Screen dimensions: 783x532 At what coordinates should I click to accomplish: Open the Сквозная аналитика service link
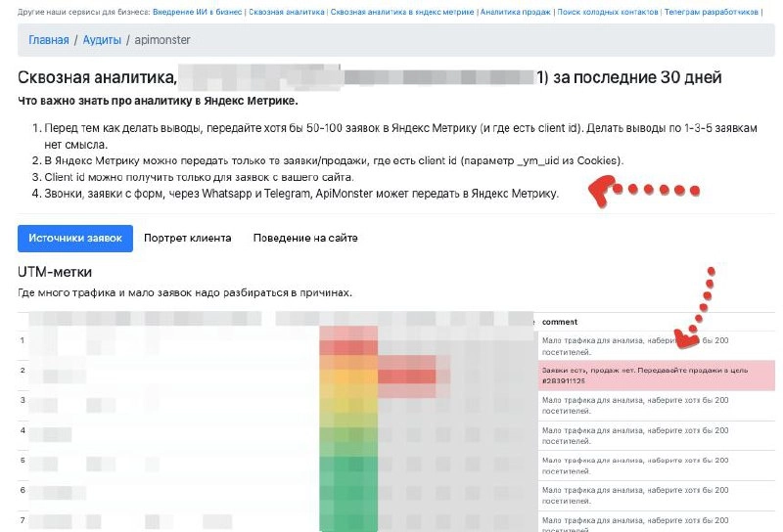287,12
